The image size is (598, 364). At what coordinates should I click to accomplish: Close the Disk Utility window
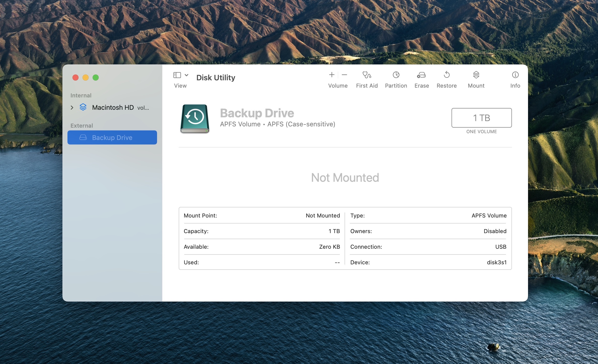(x=76, y=78)
